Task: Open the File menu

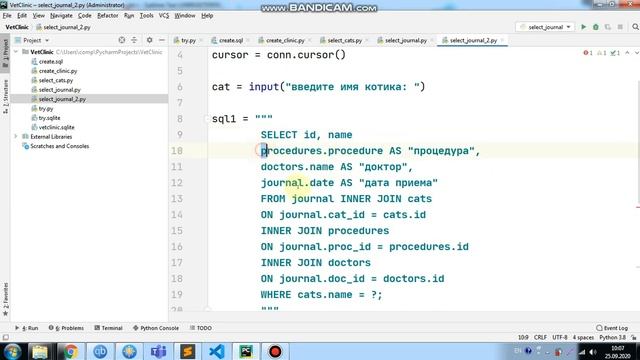Action: point(7,16)
